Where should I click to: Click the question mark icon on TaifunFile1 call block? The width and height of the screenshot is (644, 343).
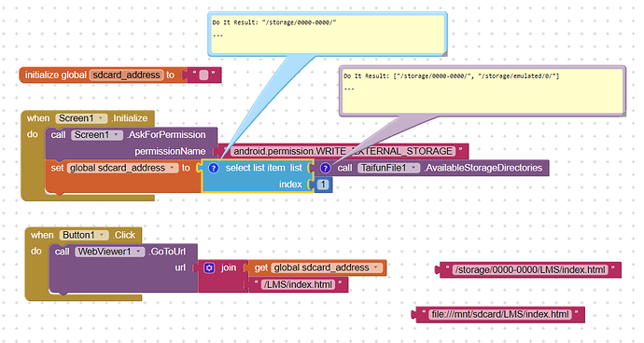click(326, 168)
